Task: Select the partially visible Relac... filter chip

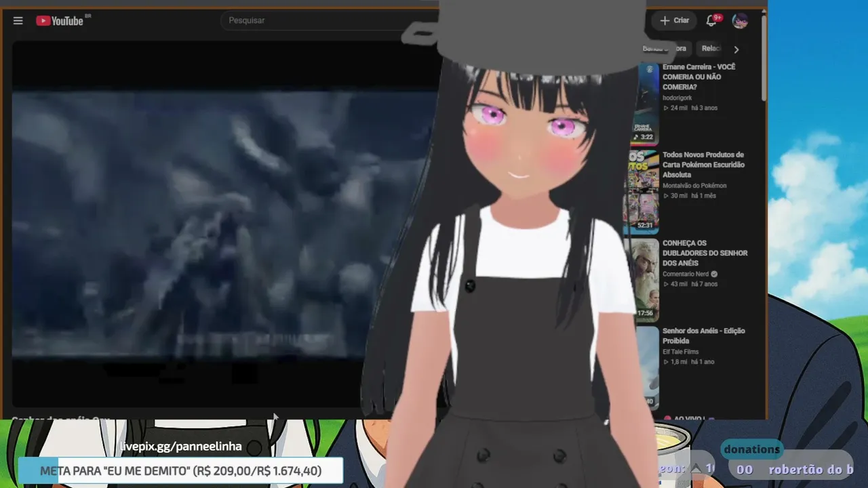Action: tap(711, 49)
